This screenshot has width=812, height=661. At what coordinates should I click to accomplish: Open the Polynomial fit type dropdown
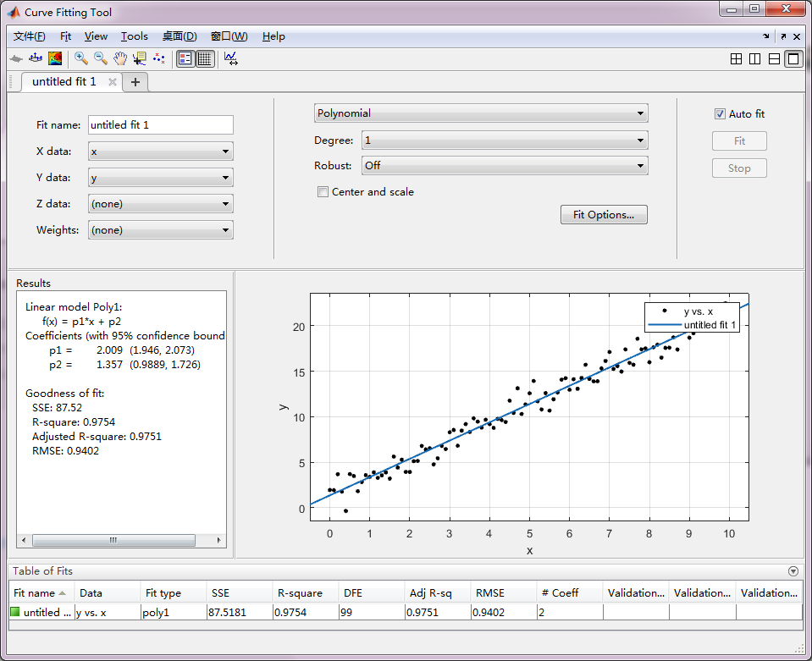click(481, 113)
